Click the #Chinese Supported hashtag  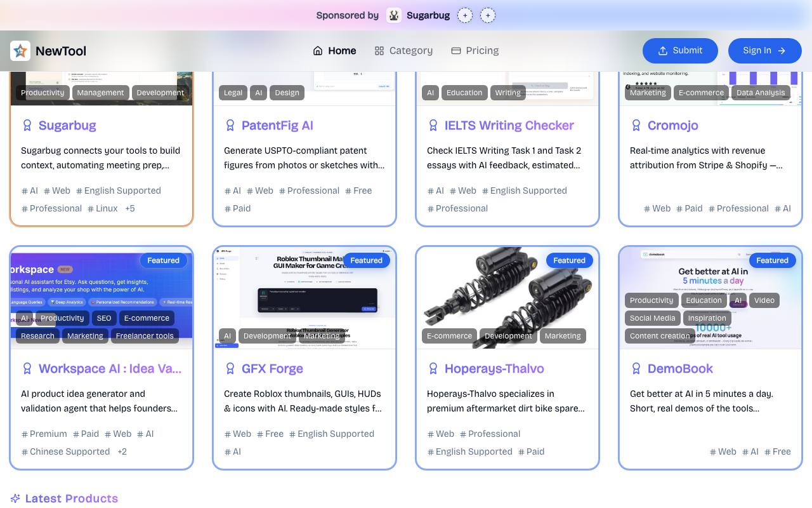click(x=66, y=451)
